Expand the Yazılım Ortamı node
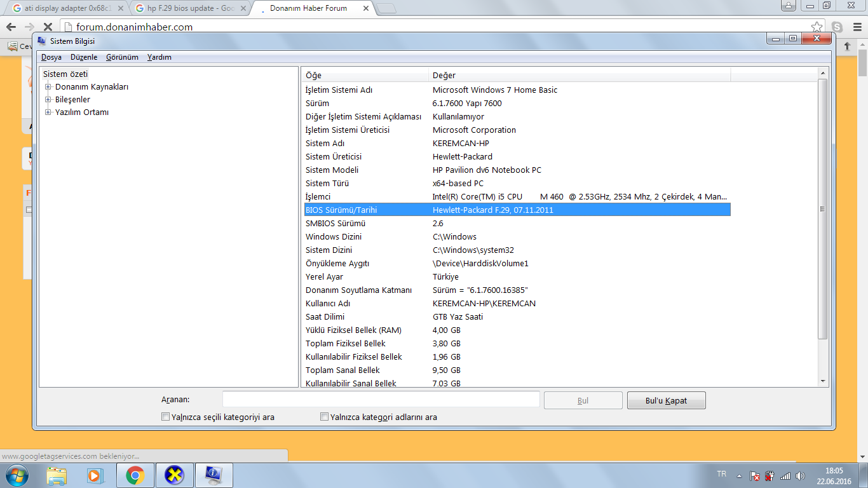 [x=48, y=112]
